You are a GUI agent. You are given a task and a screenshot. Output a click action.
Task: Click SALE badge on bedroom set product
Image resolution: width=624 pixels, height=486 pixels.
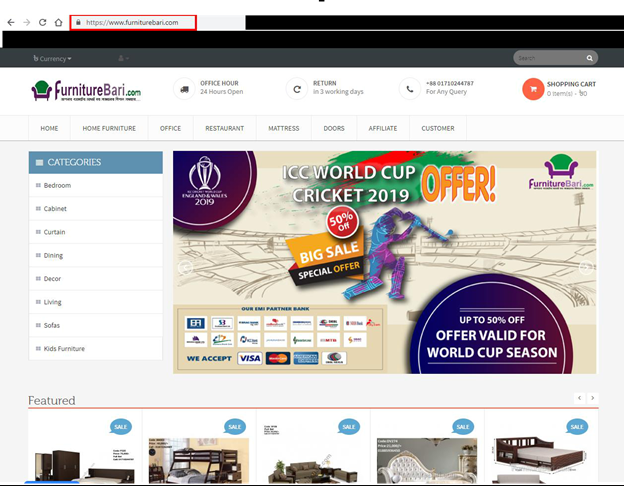[121, 427]
